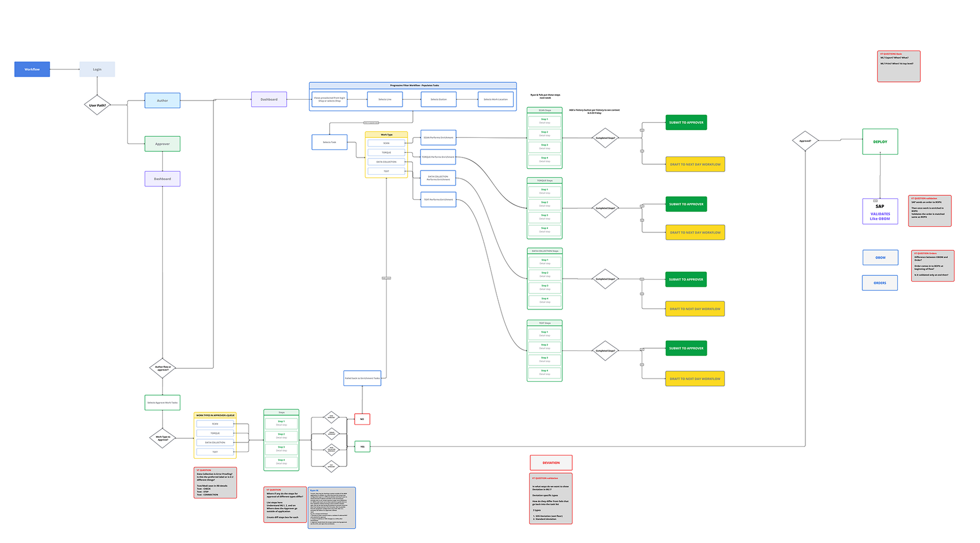Open the VT QUESTIONS Basic note
This screenshot has height=543, width=980.
pos(899,66)
